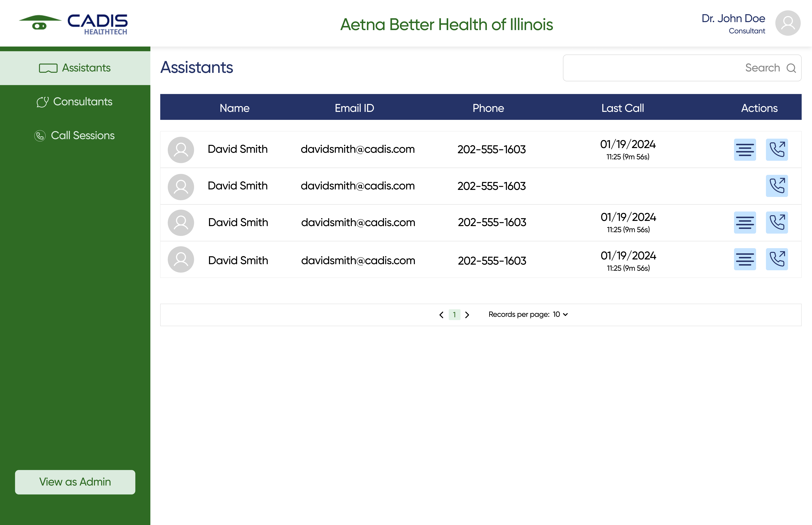Go to previous page arrow
Screen dimensions: 812x525
tap(441, 315)
